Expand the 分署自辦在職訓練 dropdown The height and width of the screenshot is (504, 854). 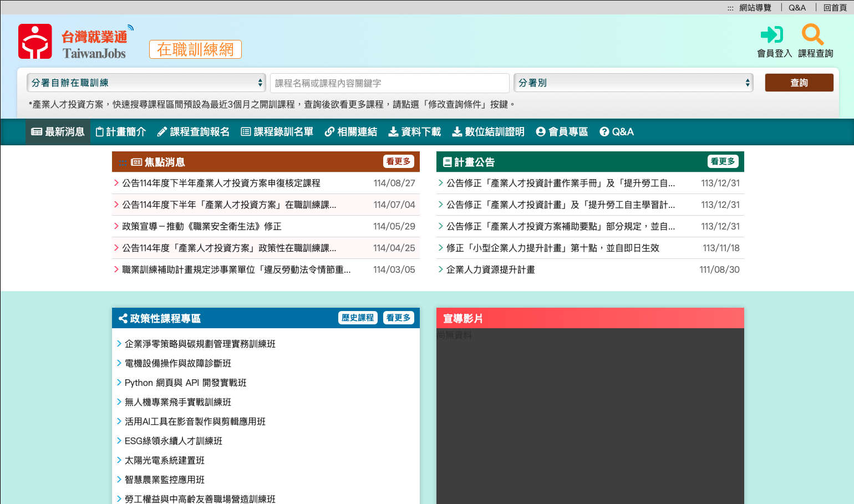[x=146, y=83]
